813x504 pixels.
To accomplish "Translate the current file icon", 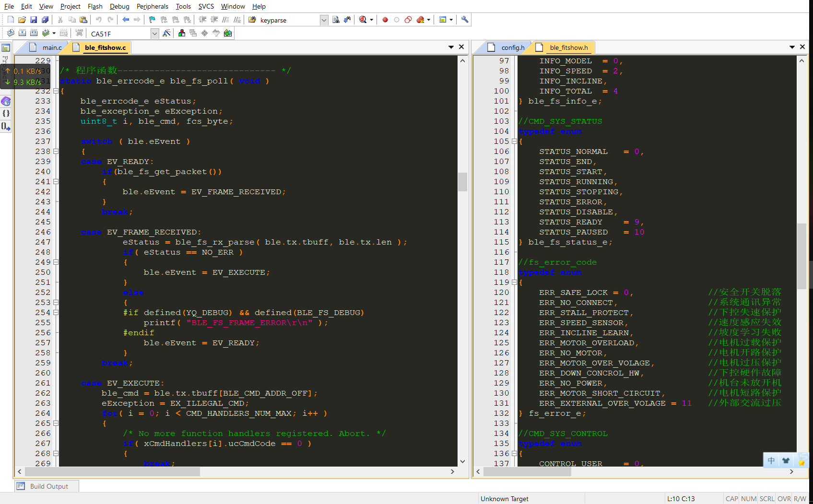I will (11, 33).
